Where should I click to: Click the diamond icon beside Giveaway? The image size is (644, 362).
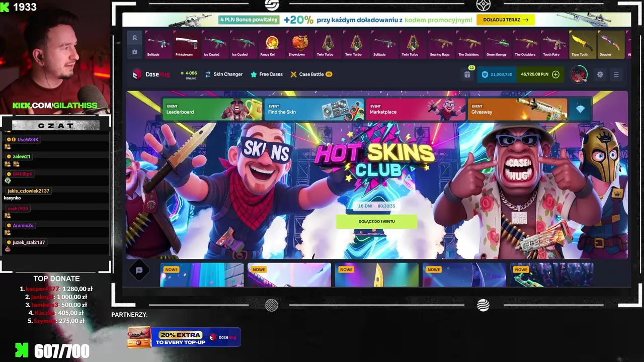(580, 109)
